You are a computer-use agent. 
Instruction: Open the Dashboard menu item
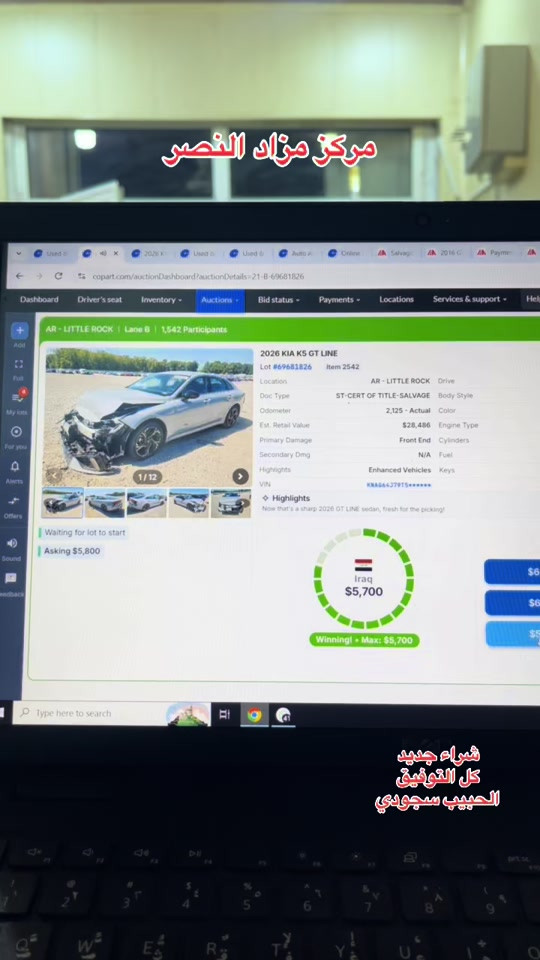[39, 299]
